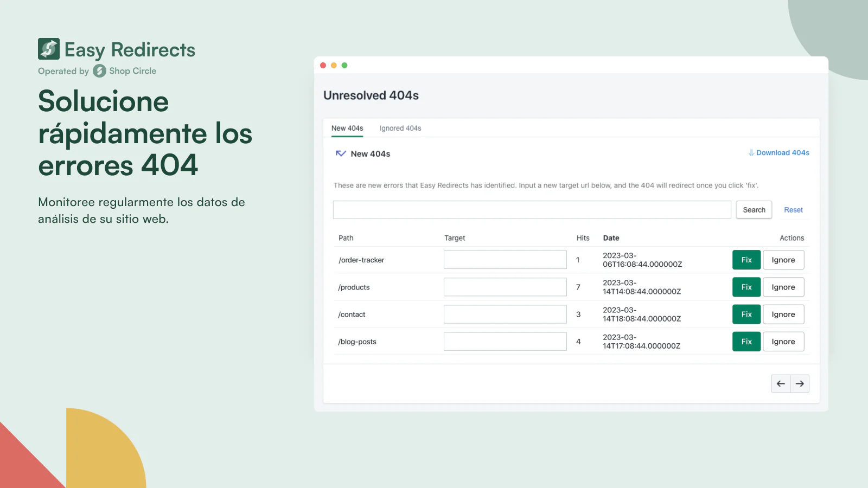Click the target field for /blog-posts
The width and height of the screenshot is (868, 488).
(x=505, y=342)
